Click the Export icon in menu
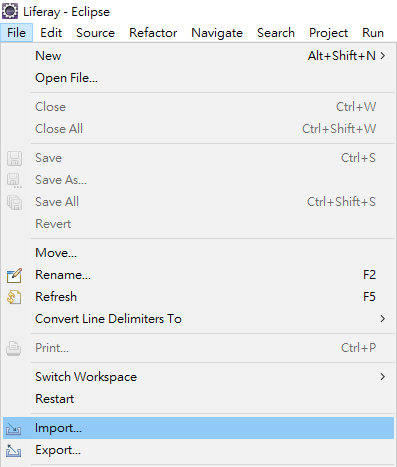Screen dimensions: 397x467 pyautogui.click(x=14, y=451)
